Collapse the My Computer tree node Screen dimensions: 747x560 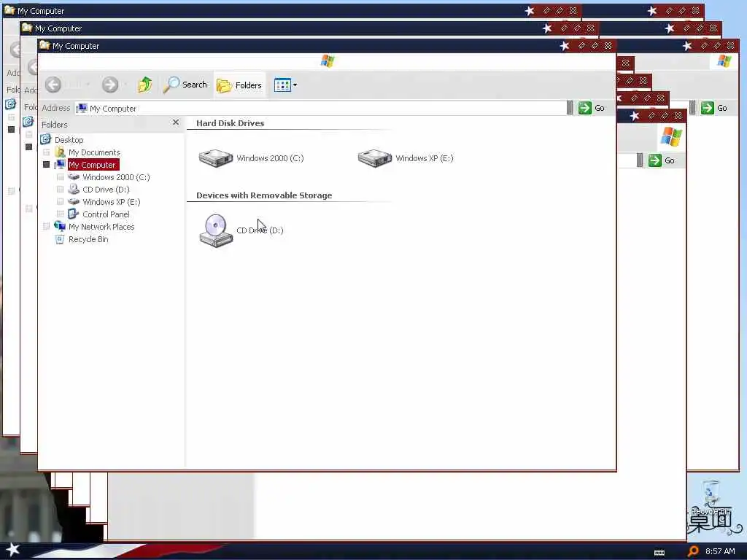pos(46,164)
